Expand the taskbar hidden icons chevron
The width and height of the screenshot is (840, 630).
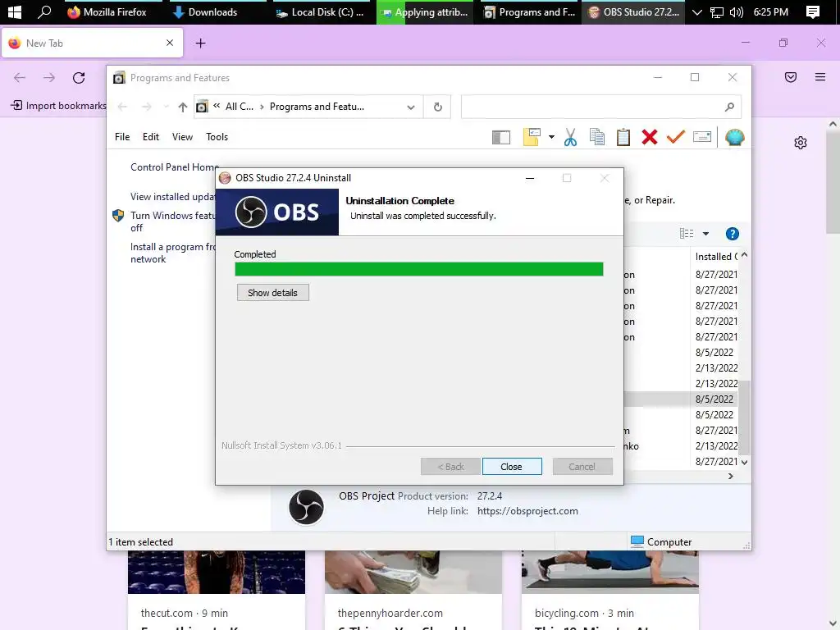[696, 11]
